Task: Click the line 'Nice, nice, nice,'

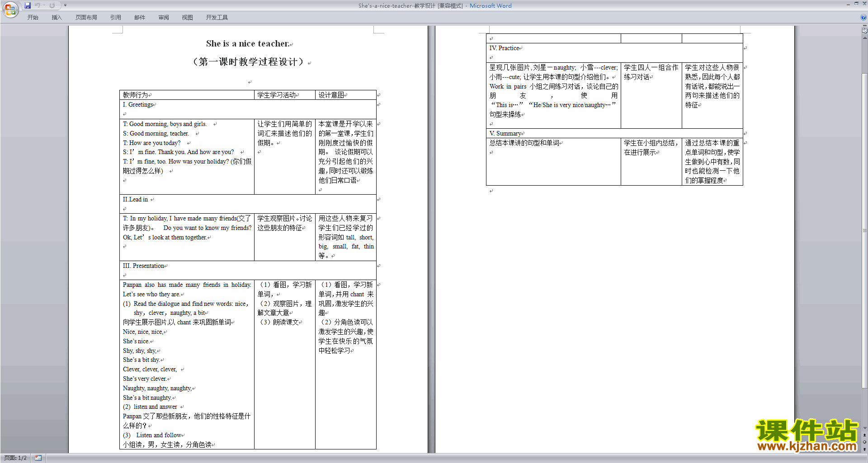Action: coord(143,332)
